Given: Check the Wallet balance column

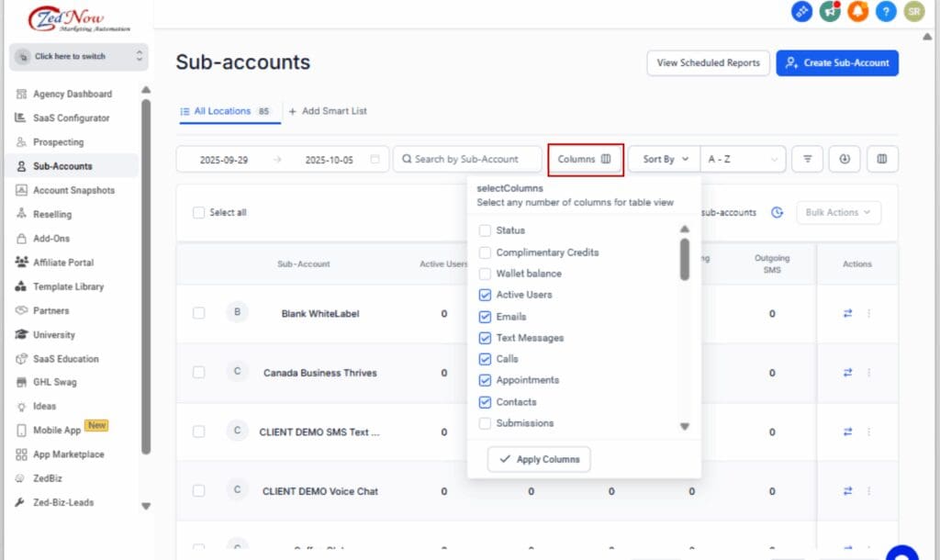Looking at the screenshot, I should pyautogui.click(x=485, y=274).
